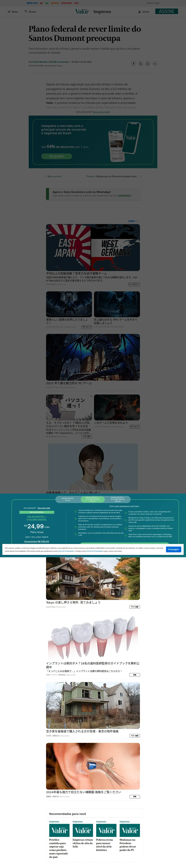
Task: Click the Buscar magnifier icon
Action: [26, 11]
